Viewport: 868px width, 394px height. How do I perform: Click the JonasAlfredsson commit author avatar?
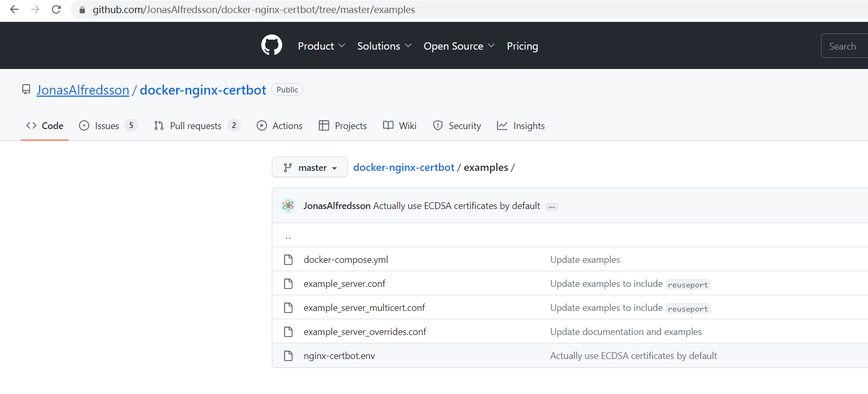pos(288,205)
